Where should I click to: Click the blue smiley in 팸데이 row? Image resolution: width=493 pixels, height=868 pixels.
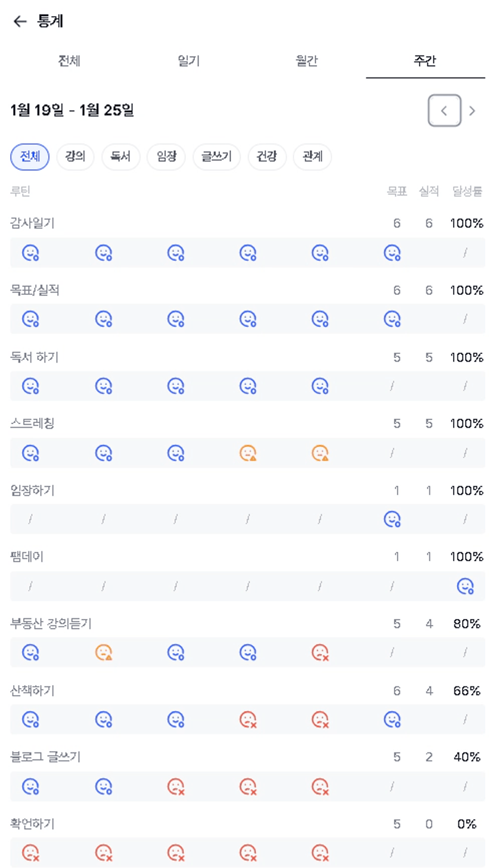[x=465, y=586]
